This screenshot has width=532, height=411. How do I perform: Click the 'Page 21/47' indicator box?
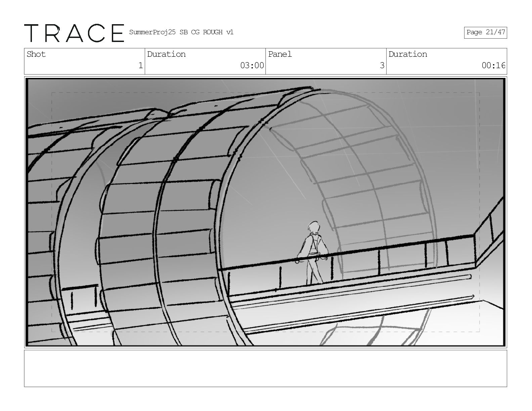tap(485, 33)
